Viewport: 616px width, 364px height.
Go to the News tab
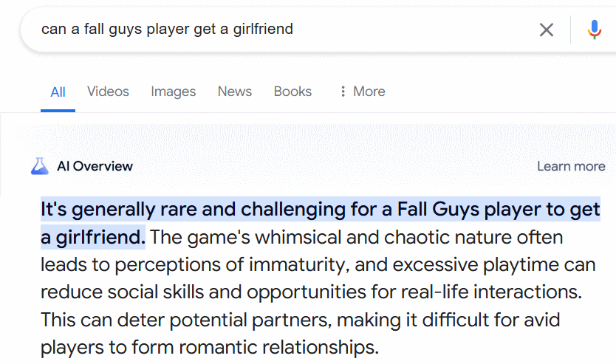(235, 92)
